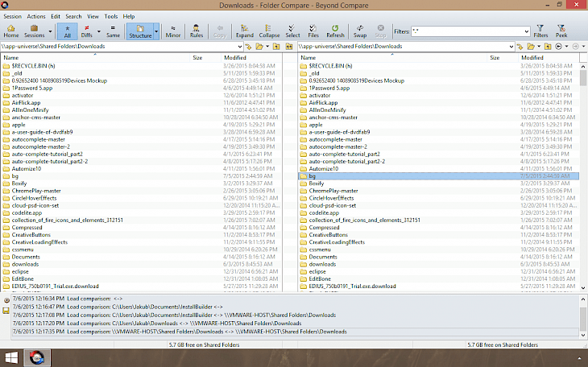The height and width of the screenshot is (367, 588).
Task: Click right pane browse folder icon
Action: 531,47
